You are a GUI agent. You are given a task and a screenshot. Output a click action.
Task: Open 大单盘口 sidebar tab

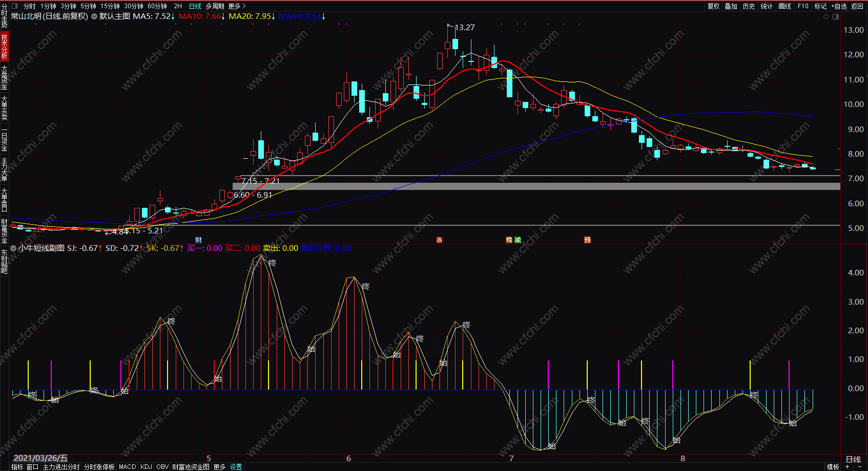(4, 200)
